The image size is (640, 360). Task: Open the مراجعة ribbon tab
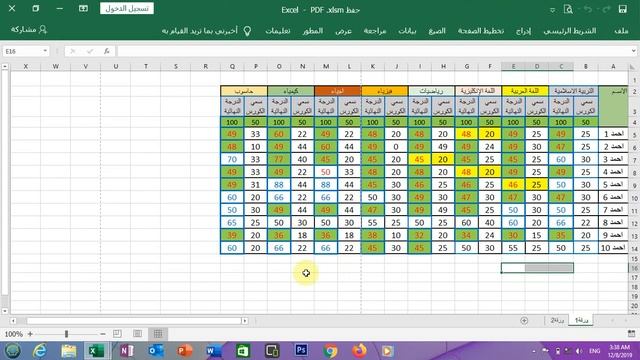click(x=375, y=31)
